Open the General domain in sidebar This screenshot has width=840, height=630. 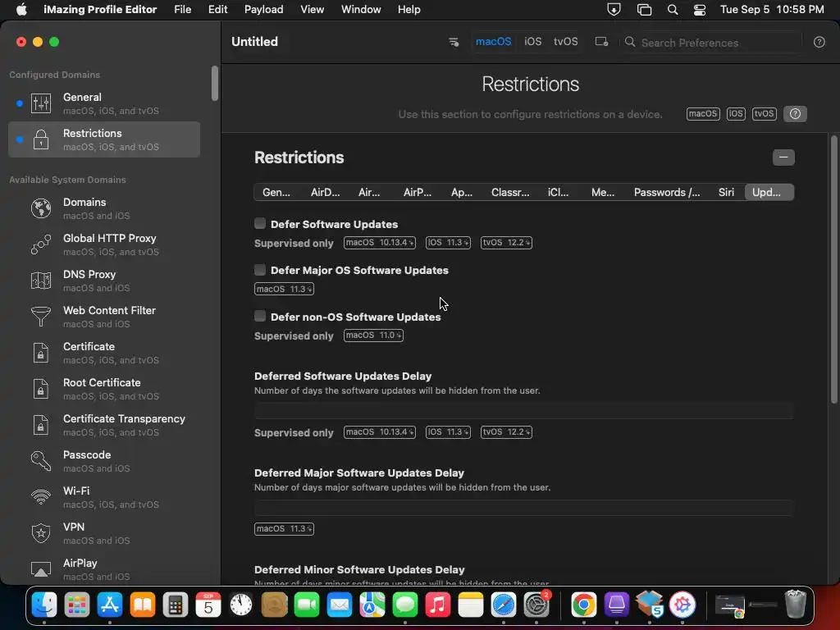104,103
